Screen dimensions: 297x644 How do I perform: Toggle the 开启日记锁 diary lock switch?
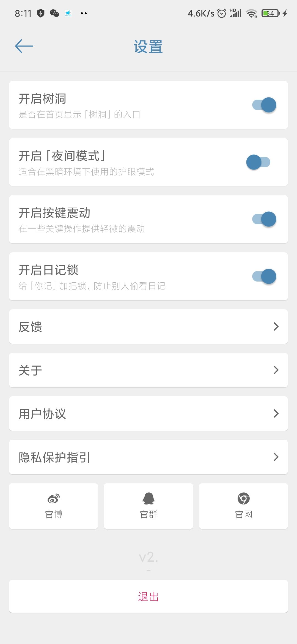click(x=264, y=276)
